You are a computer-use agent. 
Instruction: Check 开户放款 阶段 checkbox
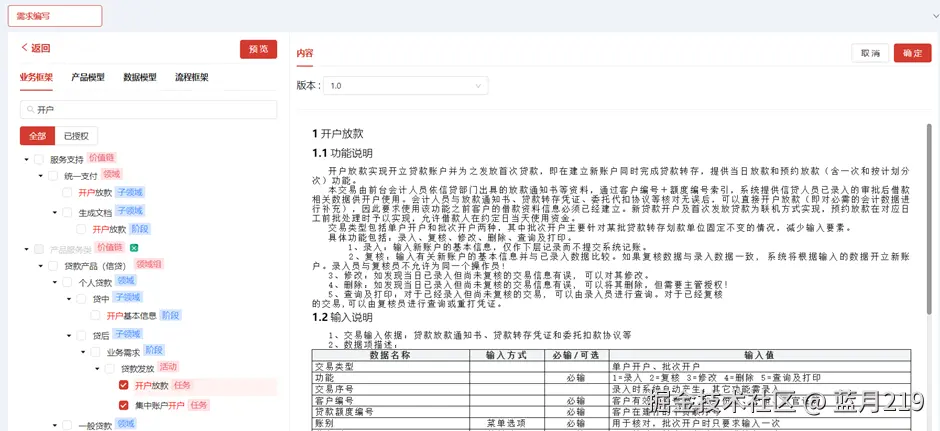point(81,229)
